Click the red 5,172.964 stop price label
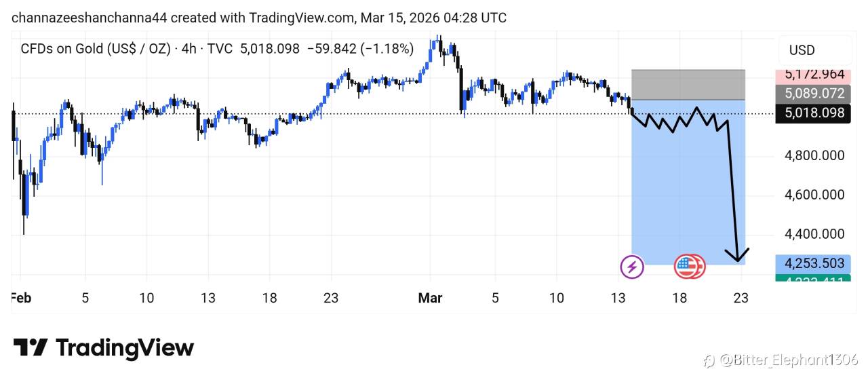Screen dimensions: 868x382 pyautogui.click(x=814, y=74)
